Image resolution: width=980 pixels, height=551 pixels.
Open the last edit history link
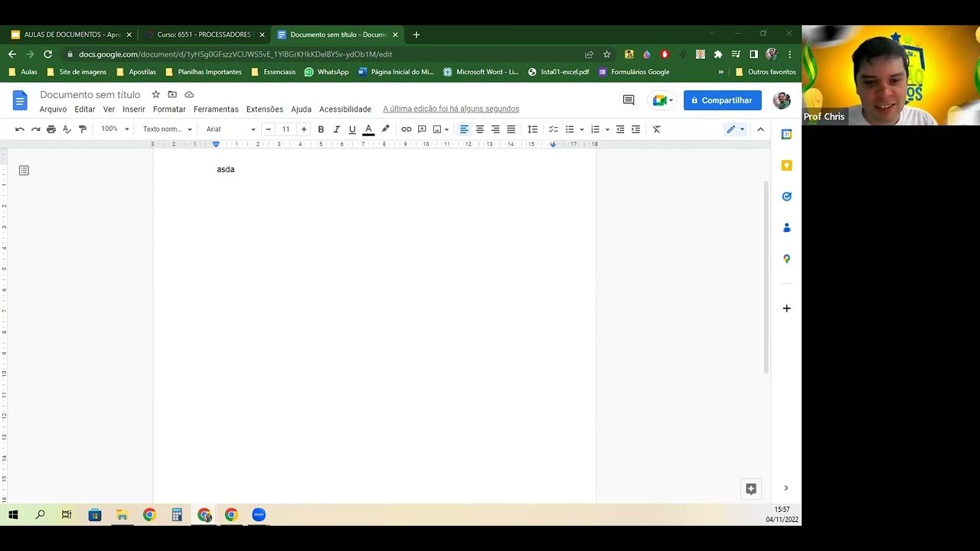pyautogui.click(x=451, y=109)
